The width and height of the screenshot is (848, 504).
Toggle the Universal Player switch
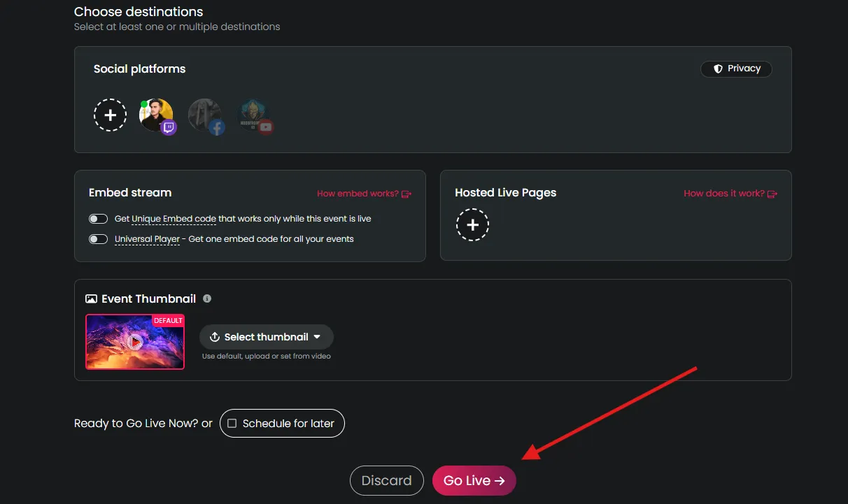pyautogui.click(x=98, y=239)
